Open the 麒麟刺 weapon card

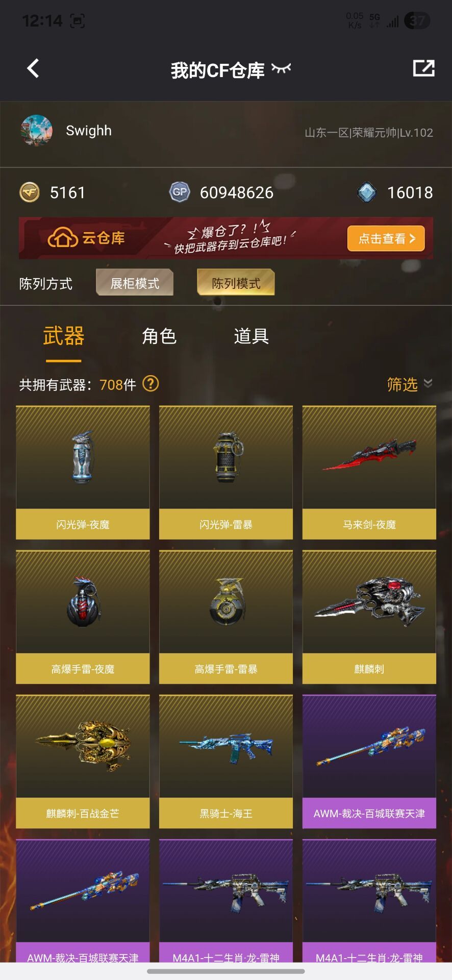point(369,617)
